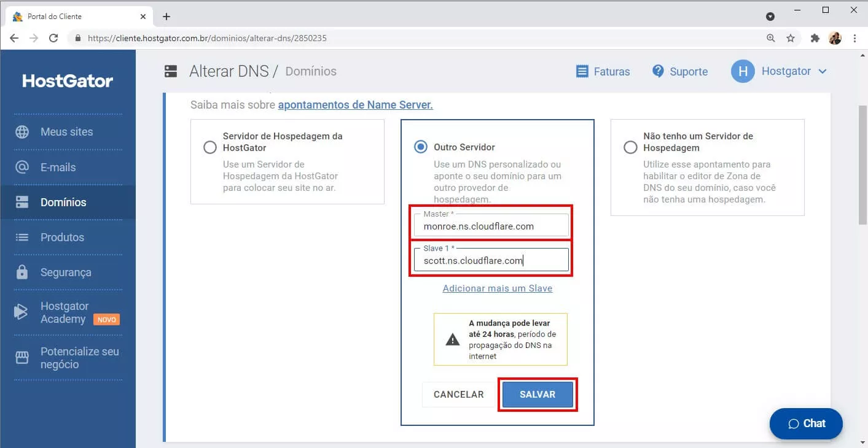Image resolution: width=868 pixels, height=448 pixels.
Task: Click the Suporte question mark icon
Action: click(x=658, y=71)
